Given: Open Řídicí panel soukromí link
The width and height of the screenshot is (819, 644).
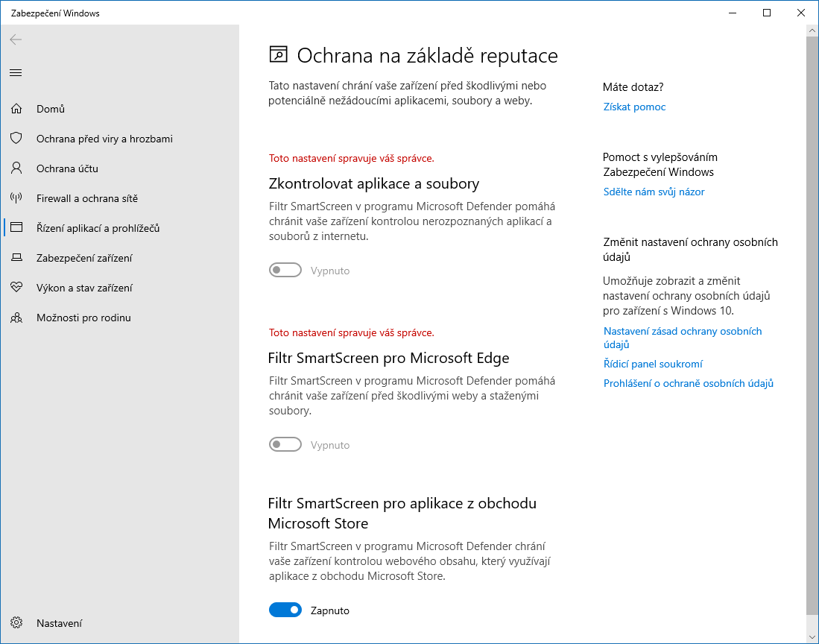Looking at the screenshot, I should [653, 364].
